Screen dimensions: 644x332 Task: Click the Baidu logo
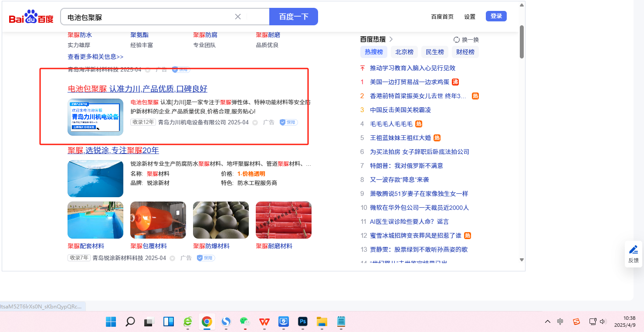[x=31, y=17]
